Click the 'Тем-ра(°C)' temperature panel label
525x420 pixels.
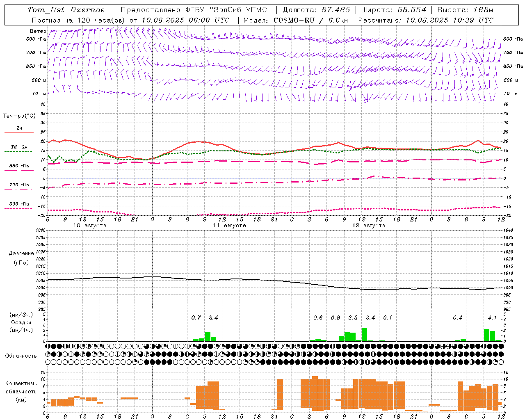(x=19, y=116)
